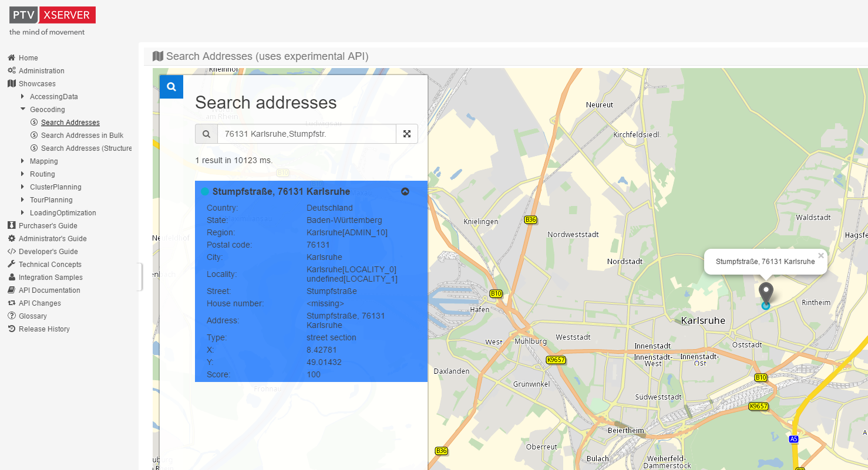The height and width of the screenshot is (470, 868).
Task: Open the API Documentation menu item
Action: click(x=49, y=290)
